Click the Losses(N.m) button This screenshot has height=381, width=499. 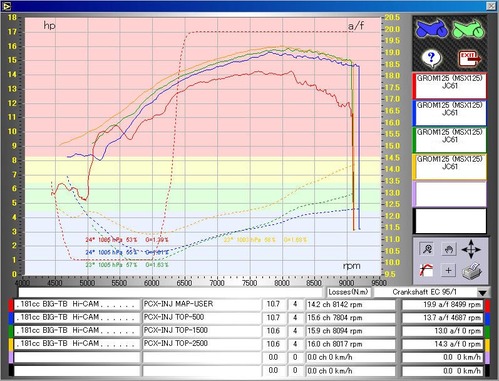(x=348, y=292)
